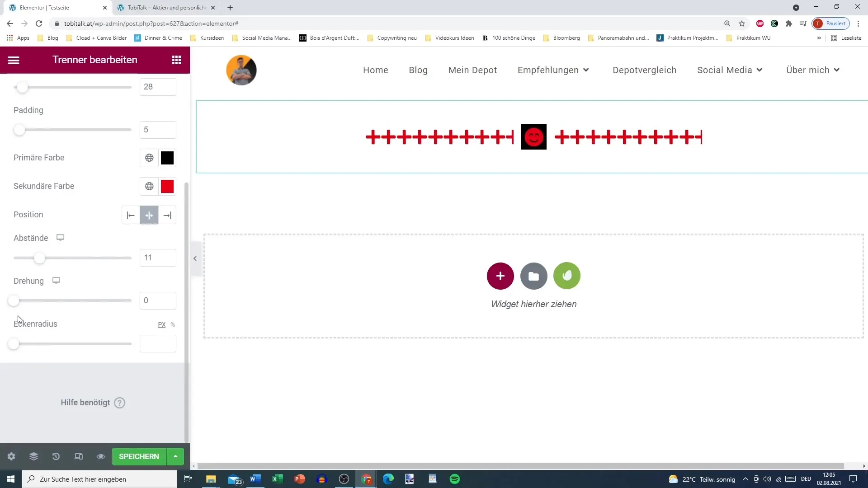Open the Mein Depot nav link

[472, 70]
